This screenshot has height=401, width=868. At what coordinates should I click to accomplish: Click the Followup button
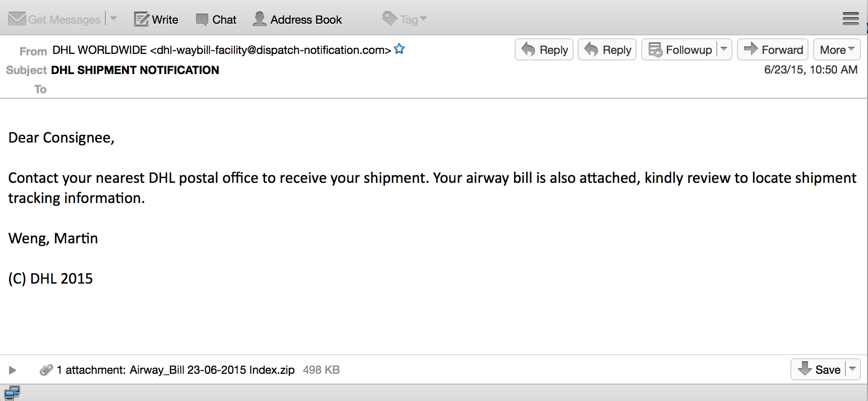click(x=680, y=50)
